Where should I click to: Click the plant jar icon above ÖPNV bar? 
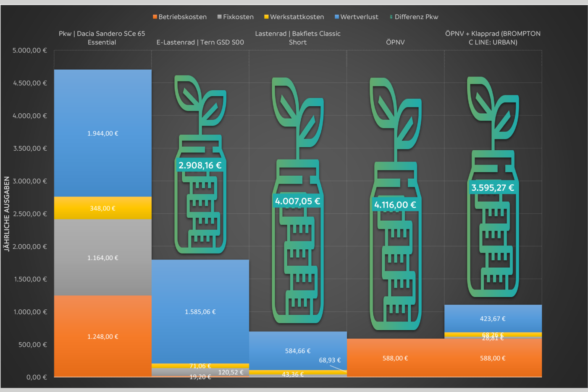(396, 204)
